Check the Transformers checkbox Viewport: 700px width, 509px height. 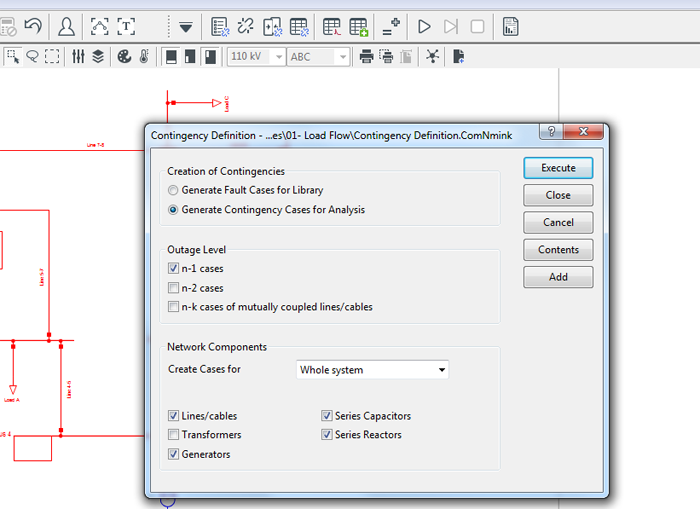pyautogui.click(x=174, y=435)
